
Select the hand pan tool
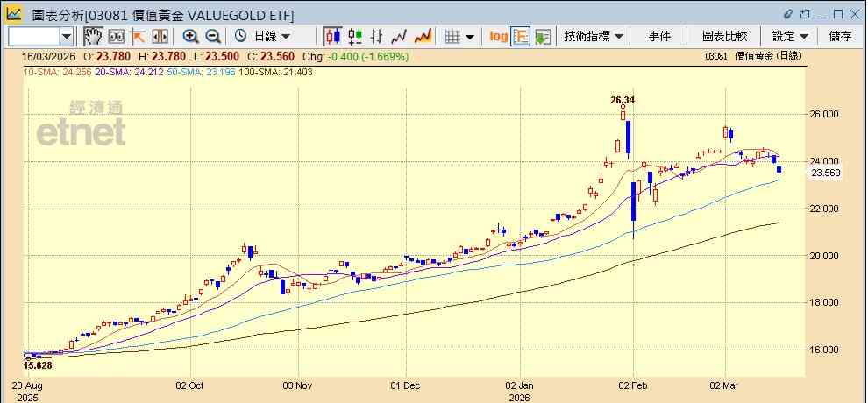click(x=93, y=37)
